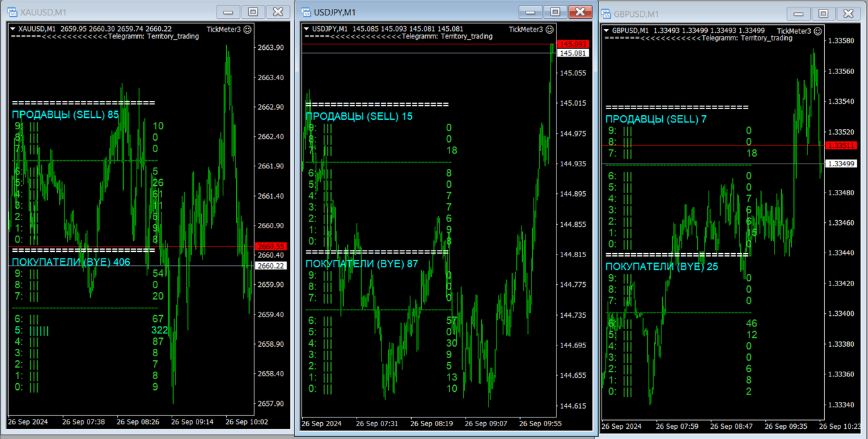Viewport: 868px width, 439px height.
Task: Click the XAUUSD,M1 window title bar text
Action: [43, 13]
